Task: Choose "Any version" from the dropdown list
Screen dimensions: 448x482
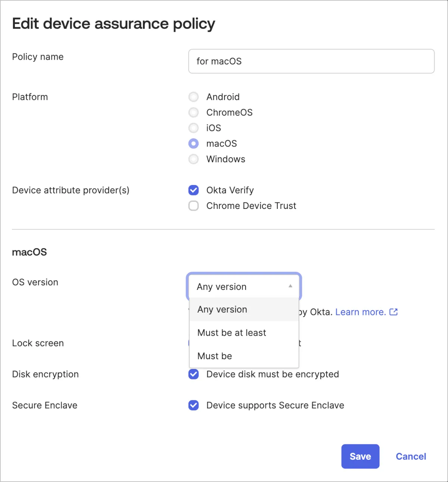Action: coord(223,310)
